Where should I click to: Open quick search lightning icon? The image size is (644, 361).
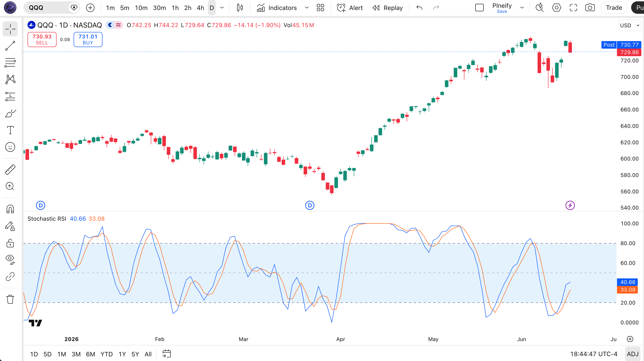pos(540,8)
